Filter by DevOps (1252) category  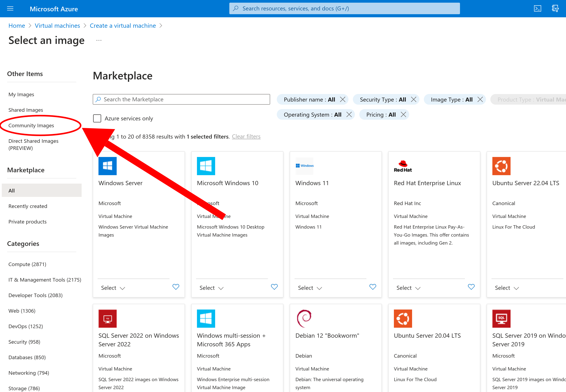pyautogui.click(x=26, y=326)
